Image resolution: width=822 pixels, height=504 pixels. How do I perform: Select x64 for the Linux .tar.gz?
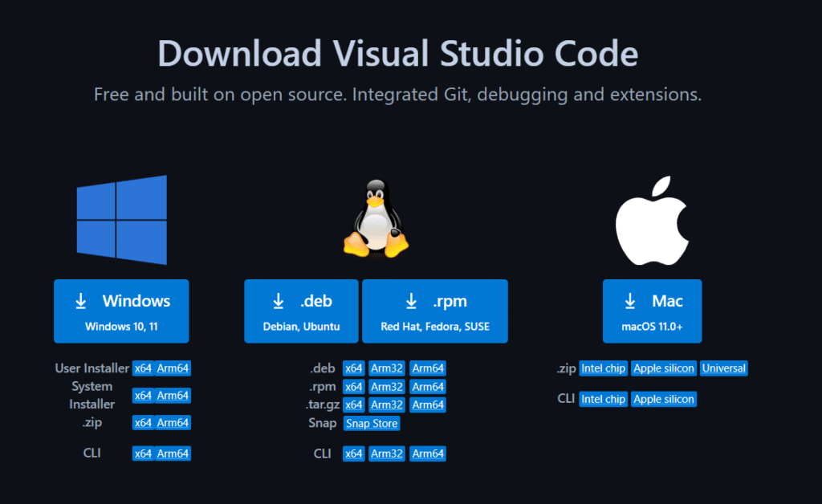(353, 405)
